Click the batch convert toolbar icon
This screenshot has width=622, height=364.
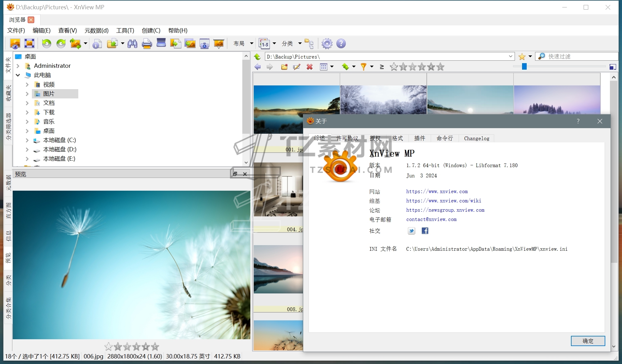pyautogui.click(x=76, y=44)
